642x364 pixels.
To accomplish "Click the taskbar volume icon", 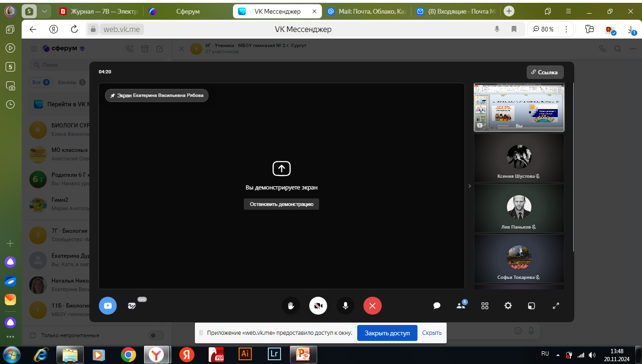I will [592, 355].
